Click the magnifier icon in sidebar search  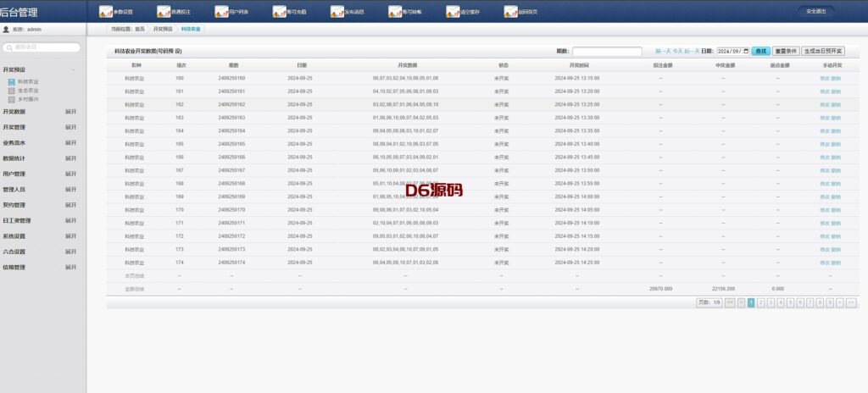point(9,47)
